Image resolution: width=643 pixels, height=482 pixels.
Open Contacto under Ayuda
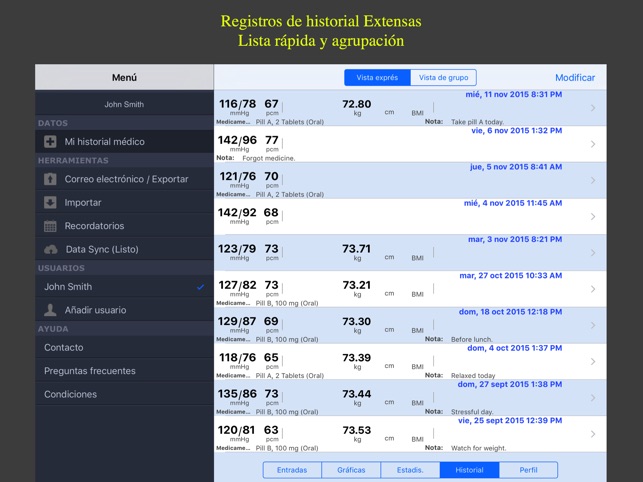[124, 347]
